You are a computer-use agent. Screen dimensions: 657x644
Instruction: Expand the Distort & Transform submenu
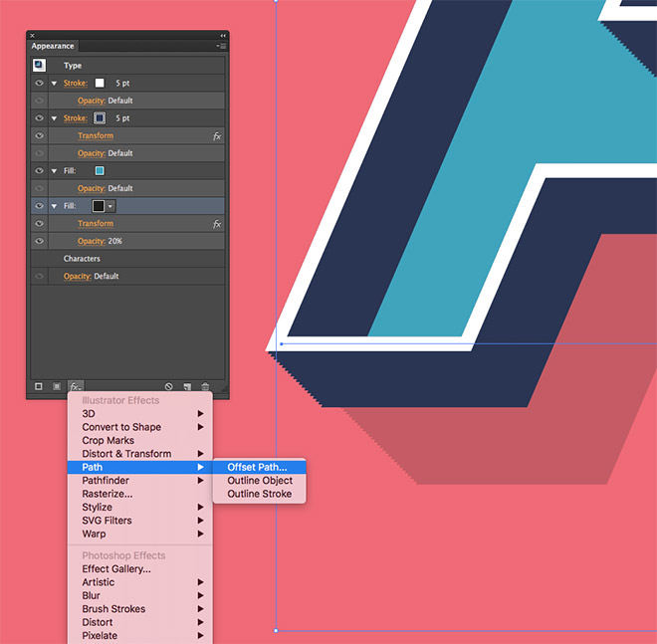point(140,454)
